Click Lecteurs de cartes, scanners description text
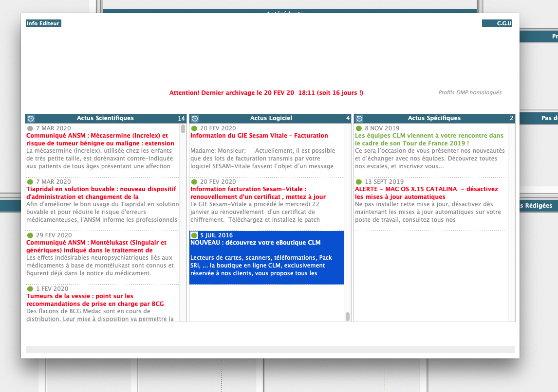This screenshot has width=558, height=392. (x=261, y=266)
